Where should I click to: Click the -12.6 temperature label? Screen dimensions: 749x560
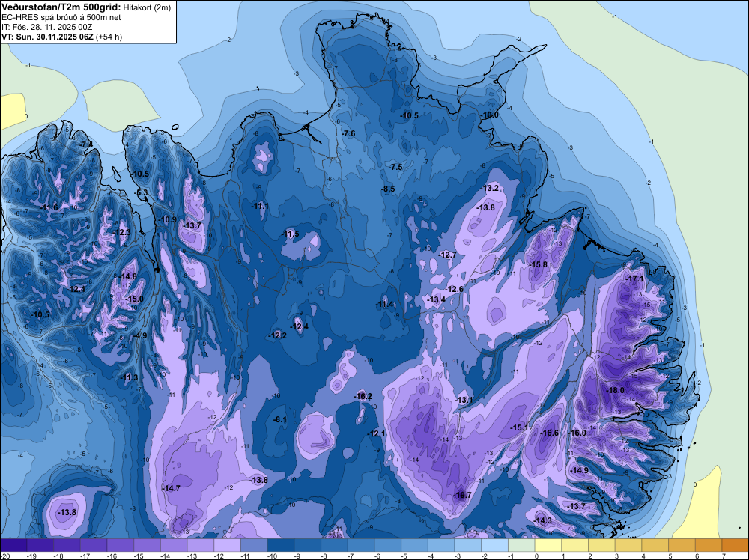coord(455,289)
